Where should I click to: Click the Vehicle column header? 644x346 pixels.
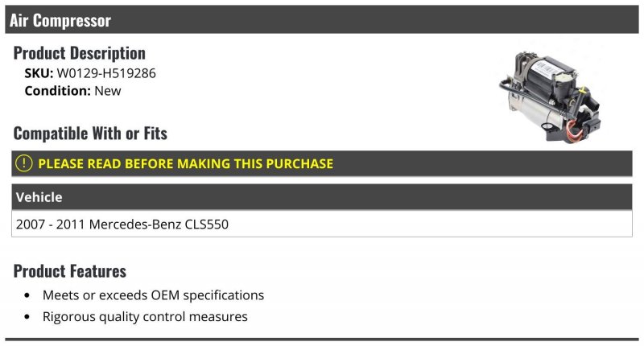(x=39, y=197)
